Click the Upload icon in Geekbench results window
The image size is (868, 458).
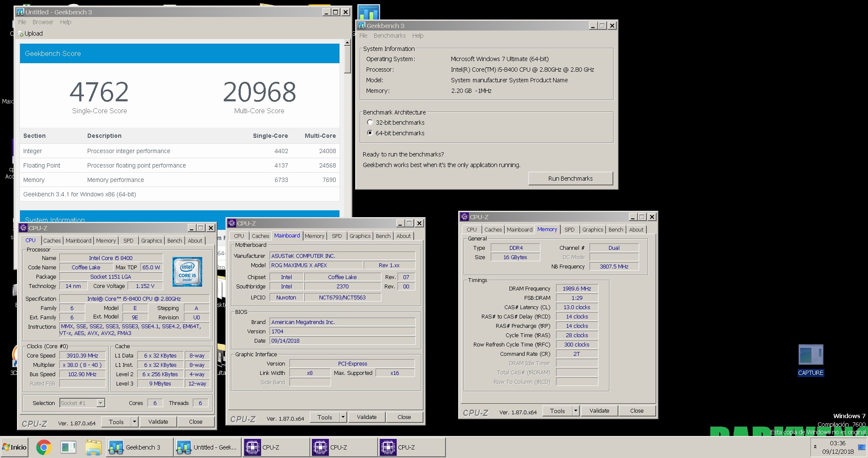click(21, 34)
